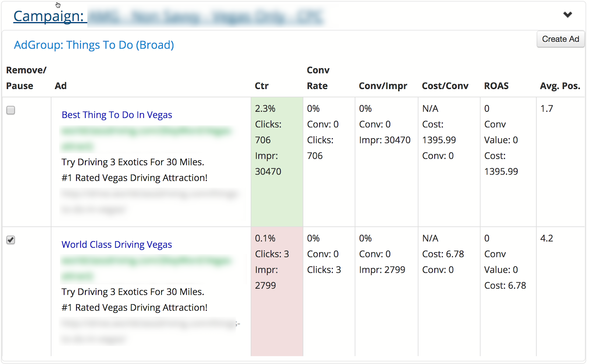
Task: Click the Cost/Conv column header
Action: (445, 86)
